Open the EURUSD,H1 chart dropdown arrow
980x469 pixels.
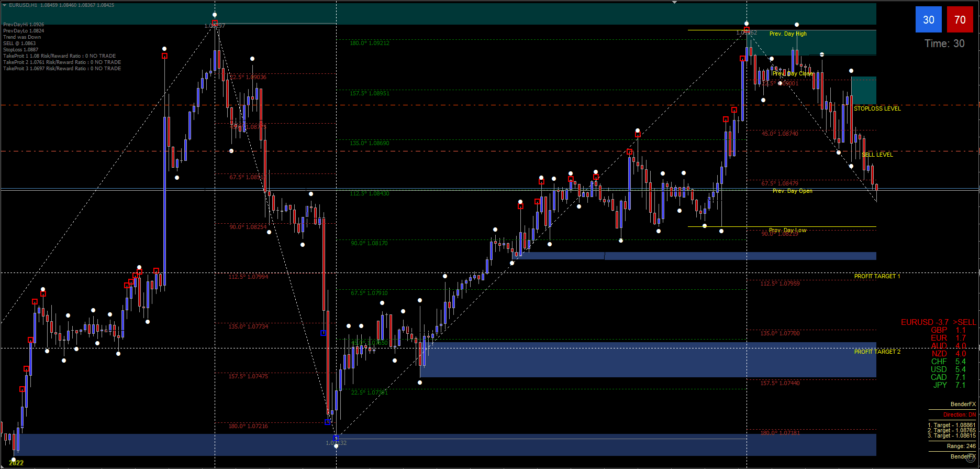coord(5,5)
